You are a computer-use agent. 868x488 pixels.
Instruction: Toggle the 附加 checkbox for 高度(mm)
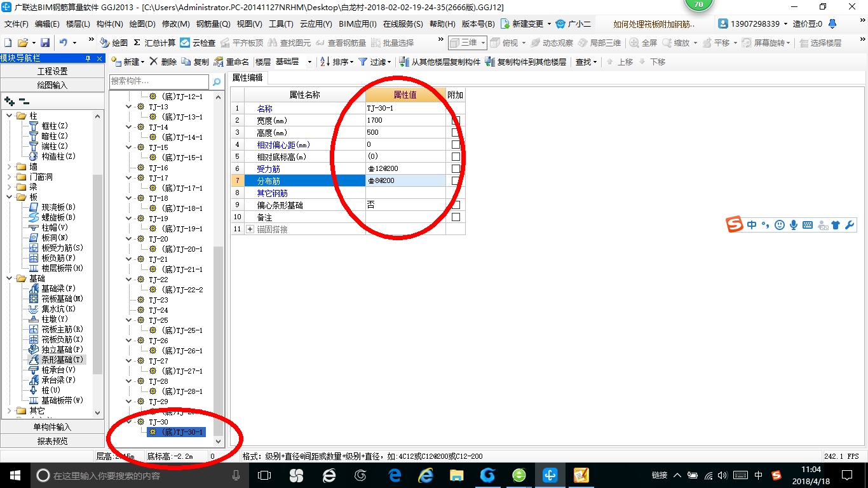(456, 133)
